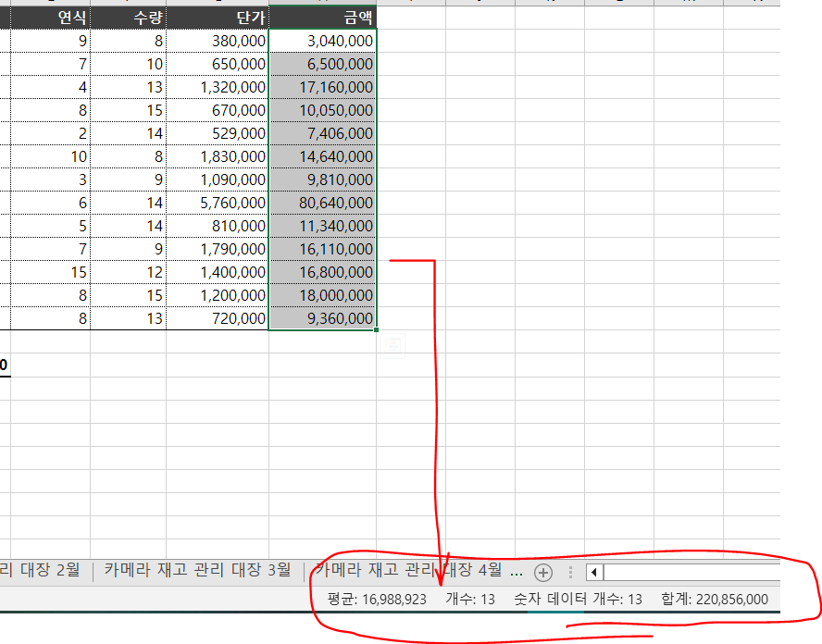Select 연식 cell 15 in the 1,400,000 row

(50, 272)
